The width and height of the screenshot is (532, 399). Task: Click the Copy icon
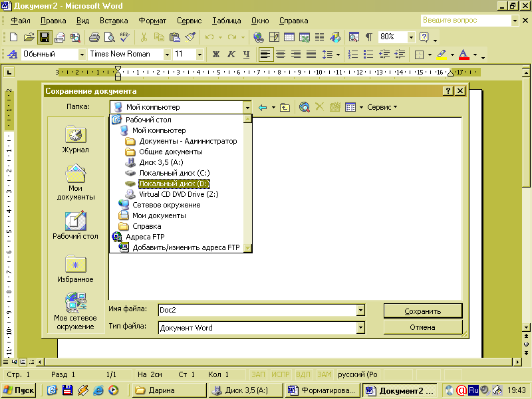tap(159, 37)
